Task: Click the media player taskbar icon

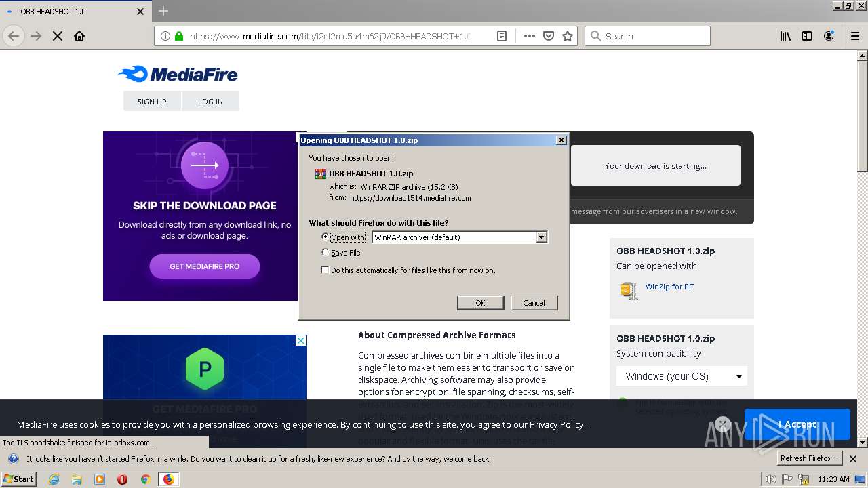Action: click(x=100, y=479)
